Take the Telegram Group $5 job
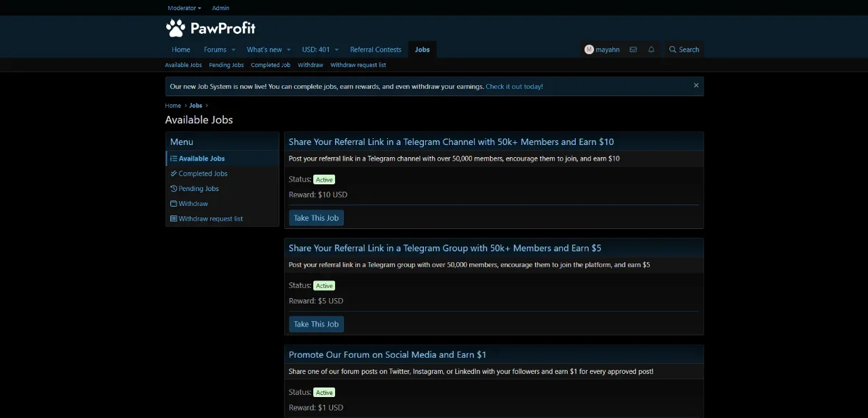 click(x=316, y=325)
